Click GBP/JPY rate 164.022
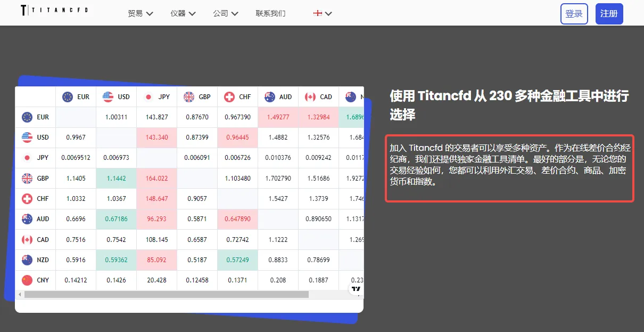 [x=157, y=179]
